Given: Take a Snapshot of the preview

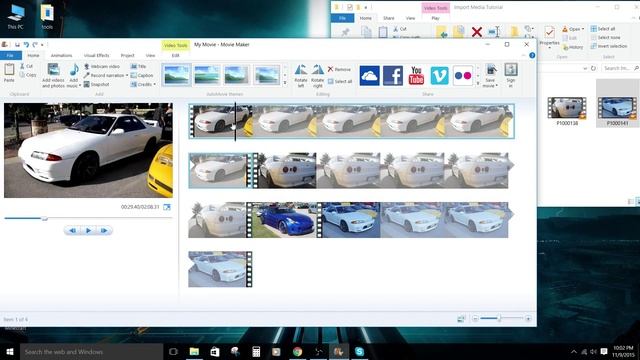Looking at the screenshot, I should point(97,84).
